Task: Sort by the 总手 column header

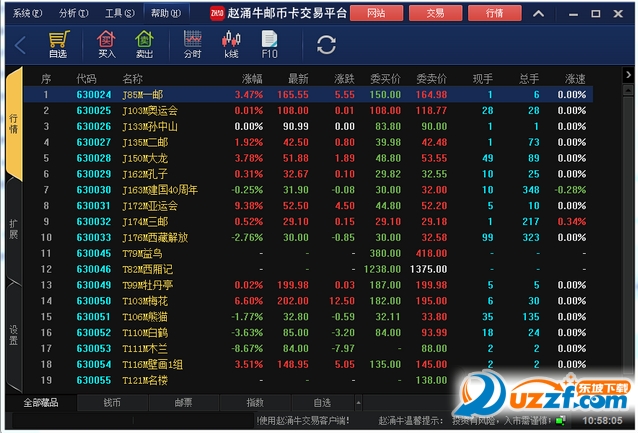Action: [x=529, y=79]
